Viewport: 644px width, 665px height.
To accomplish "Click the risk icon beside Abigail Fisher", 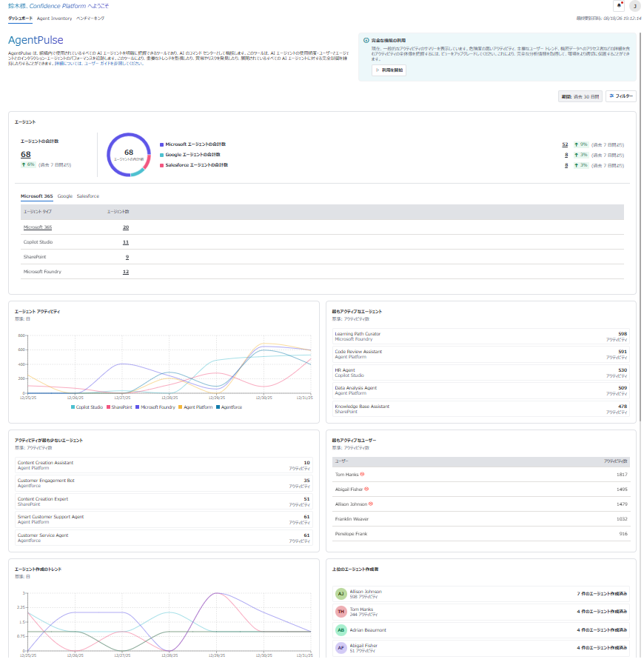I will click(x=366, y=489).
